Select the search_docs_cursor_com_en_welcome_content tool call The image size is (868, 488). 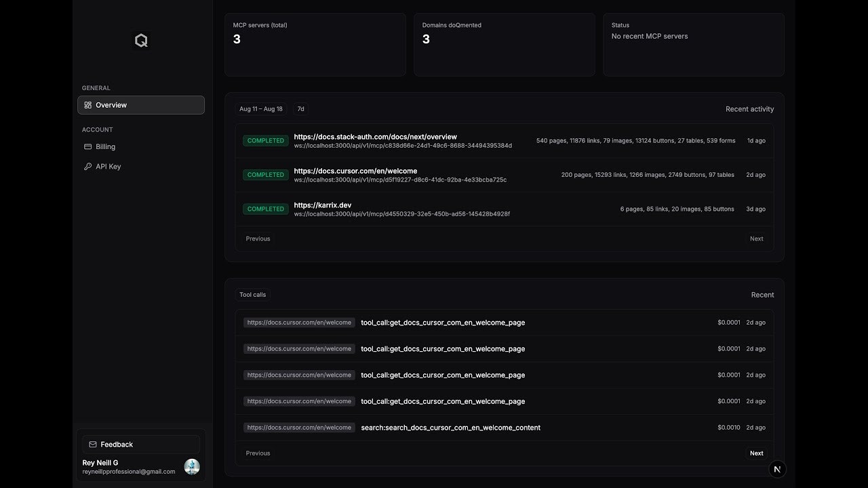pyautogui.click(x=450, y=428)
